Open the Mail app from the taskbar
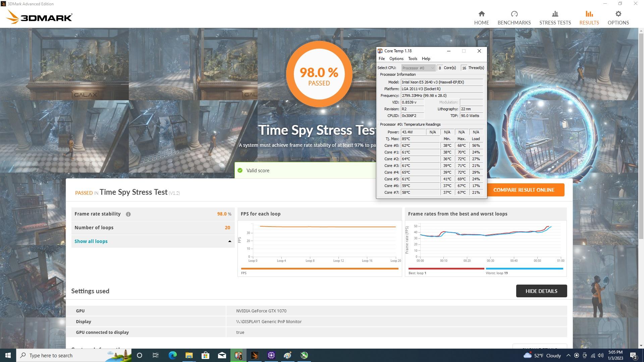Screen dimensions: 644x362 (x=222, y=355)
